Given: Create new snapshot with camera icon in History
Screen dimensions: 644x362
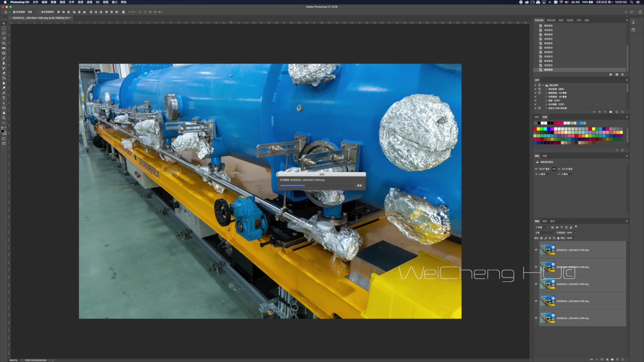Looking at the screenshot, I should (617, 74).
